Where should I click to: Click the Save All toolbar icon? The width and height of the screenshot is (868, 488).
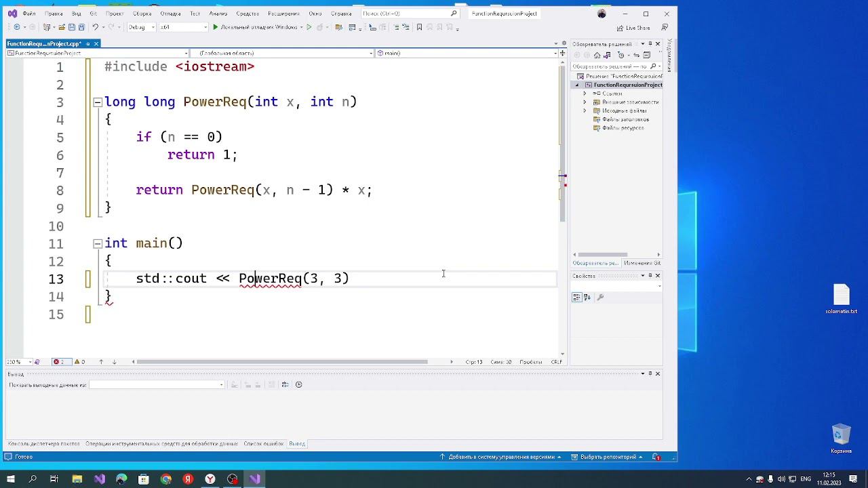81,27
